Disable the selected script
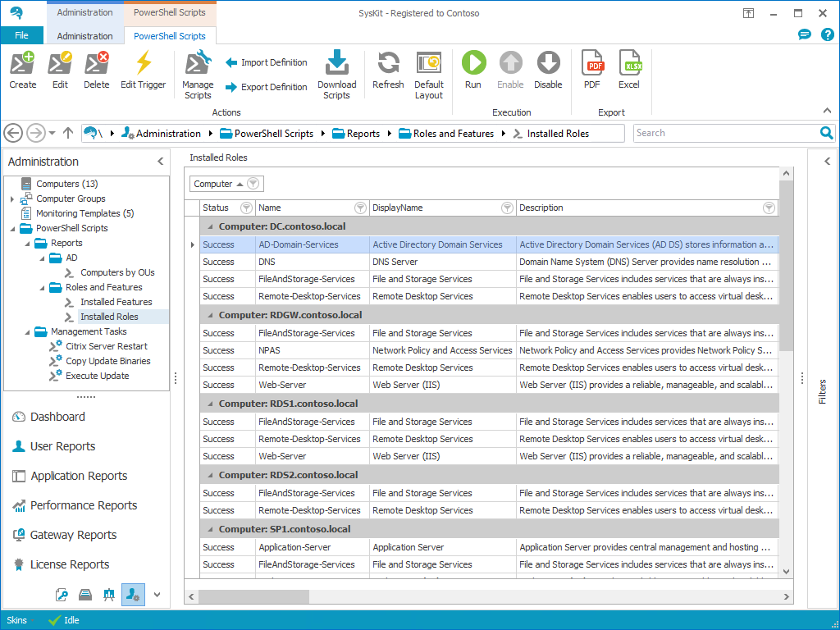The height and width of the screenshot is (630, 840). coord(548,64)
